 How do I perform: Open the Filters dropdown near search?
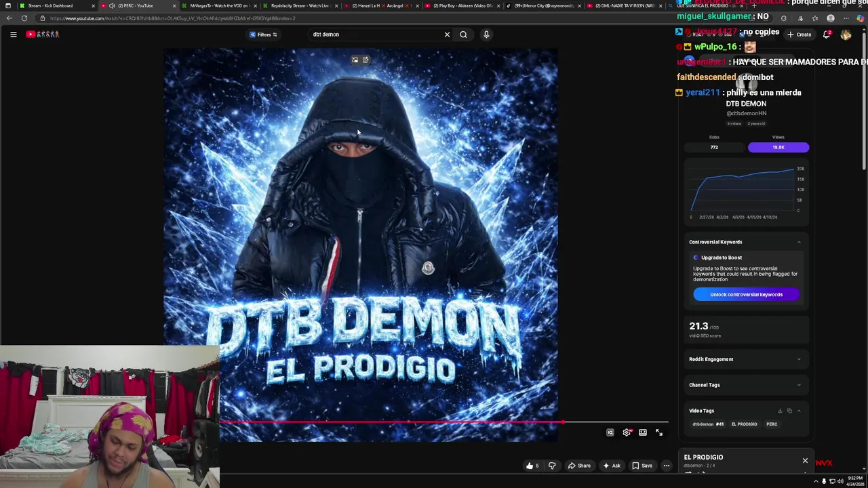pos(263,35)
